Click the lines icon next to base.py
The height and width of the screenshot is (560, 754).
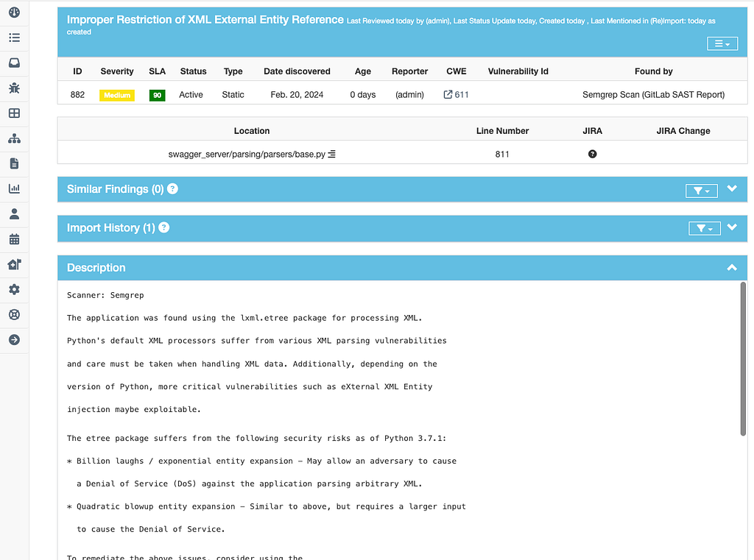332,154
